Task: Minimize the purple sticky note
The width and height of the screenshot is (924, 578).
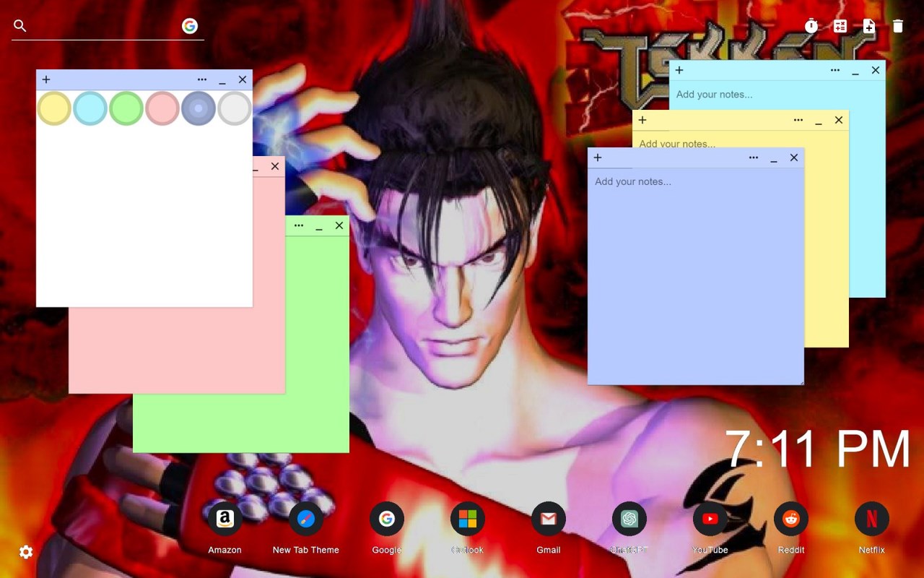Action: click(774, 158)
